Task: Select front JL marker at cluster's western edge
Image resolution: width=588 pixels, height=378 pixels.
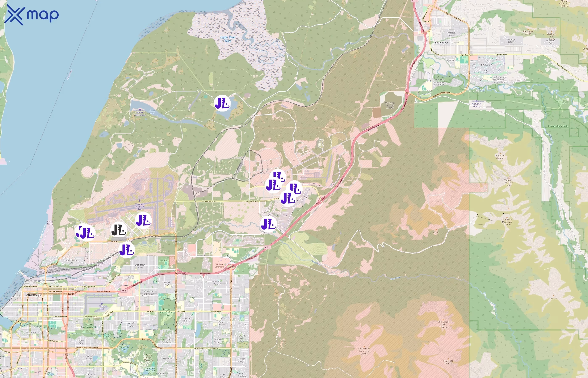Action: point(273,185)
